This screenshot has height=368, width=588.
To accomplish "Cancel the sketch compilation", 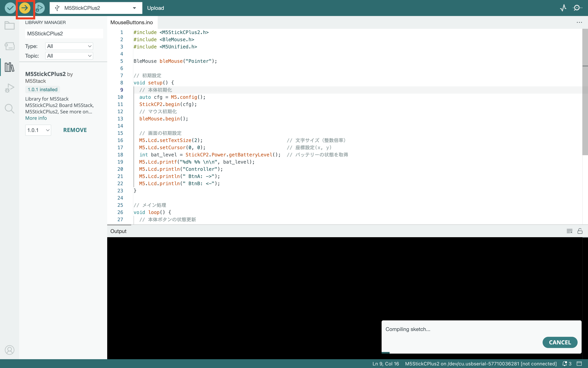I will click(560, 342).
